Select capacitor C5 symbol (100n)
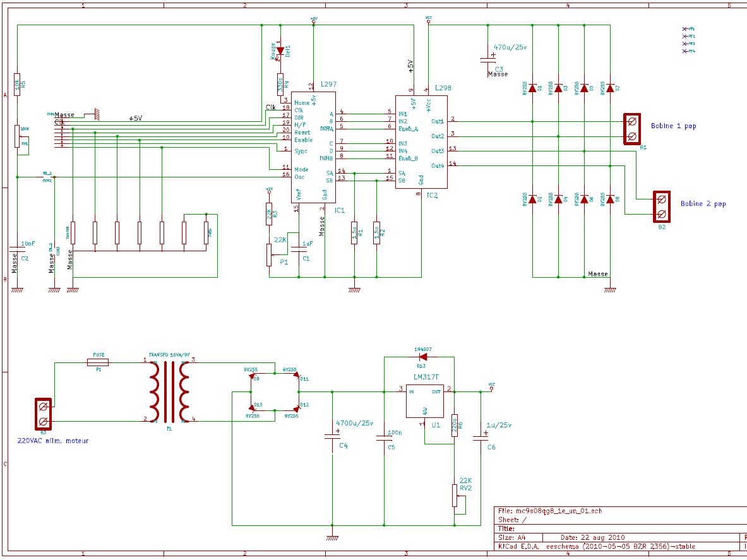Viewport: 747px width, 560px height. pos(383,438)
